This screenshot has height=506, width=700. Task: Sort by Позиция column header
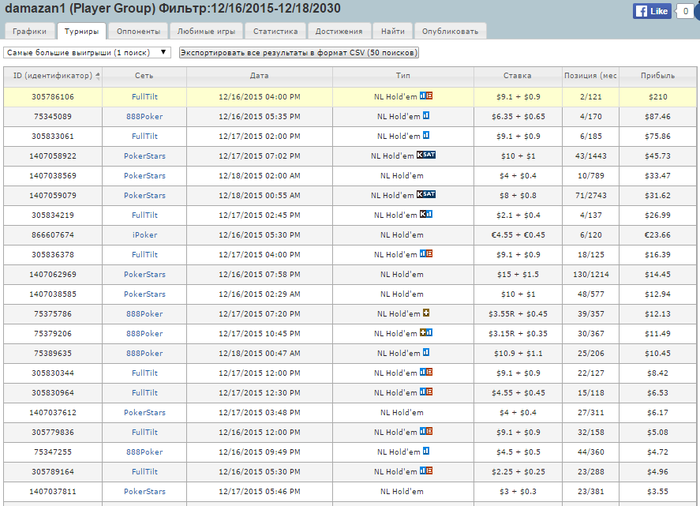point(591,75)
